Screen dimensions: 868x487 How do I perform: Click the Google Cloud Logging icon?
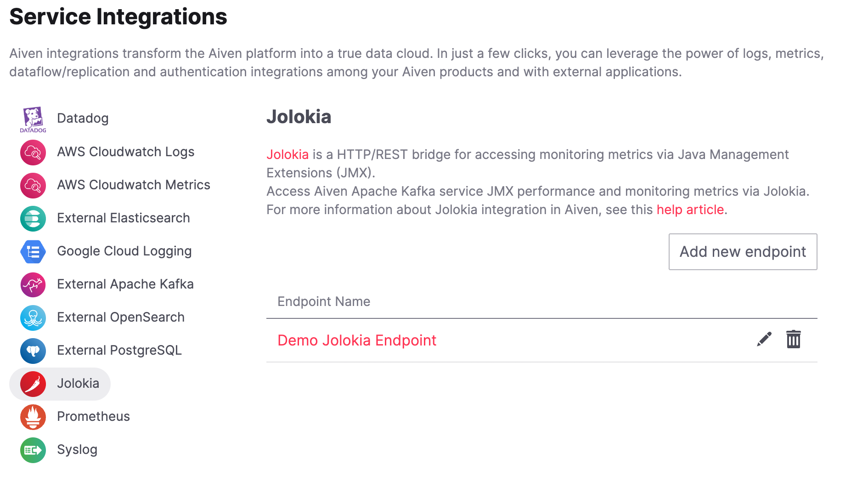(x=33, y=251)
